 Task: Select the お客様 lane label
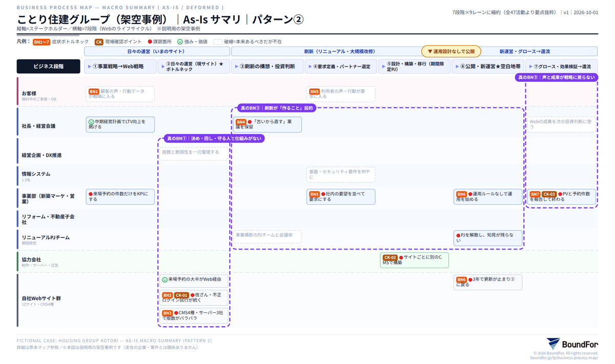[29, 94]
